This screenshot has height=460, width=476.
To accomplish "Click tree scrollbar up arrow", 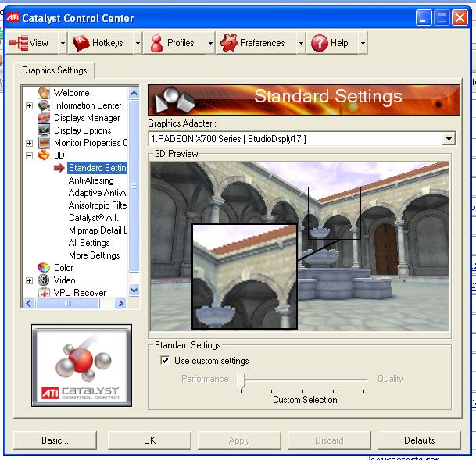I will point(134,93).
